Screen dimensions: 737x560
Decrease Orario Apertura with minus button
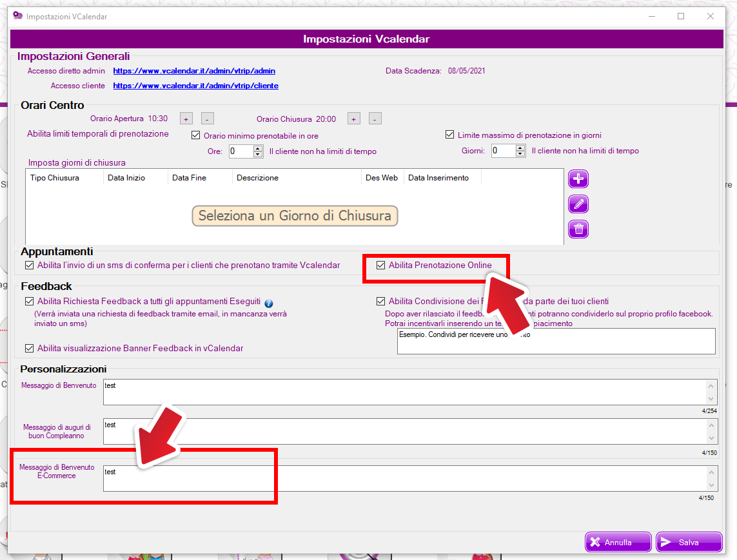coord(207,119)
